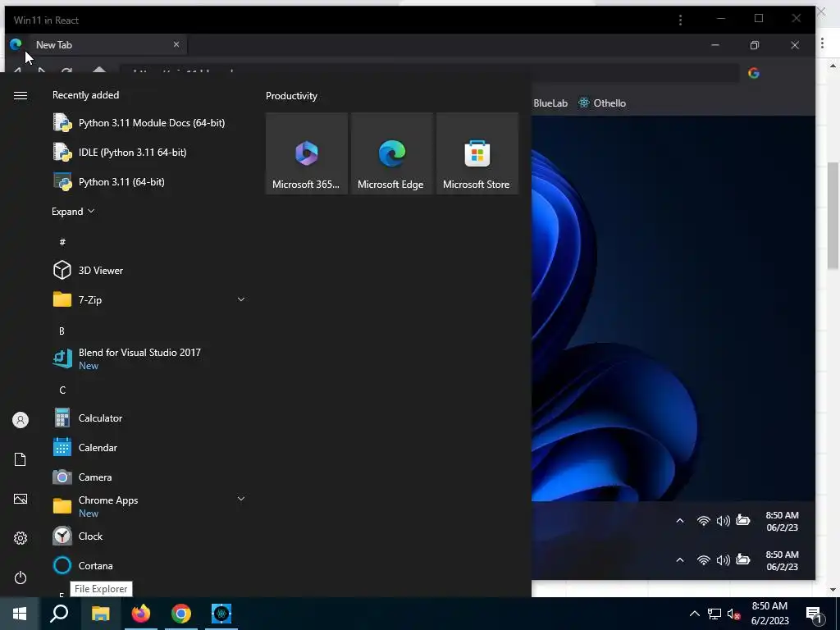Open Pictures icon in Start sidebar
840x630 pixels.
(21, 499)
